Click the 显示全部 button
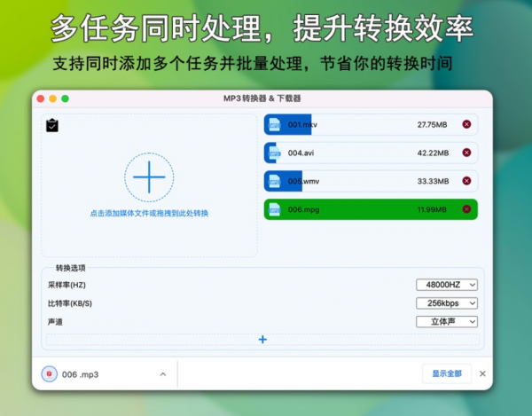This screenshot has height=416, width=532. click(447, 373)
